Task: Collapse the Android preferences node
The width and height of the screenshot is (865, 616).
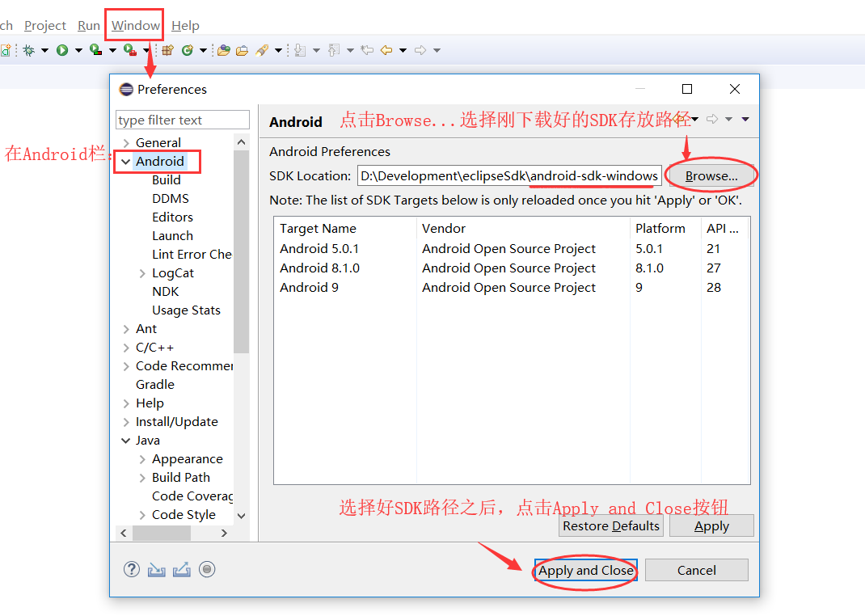Action: tap(127, 161)
